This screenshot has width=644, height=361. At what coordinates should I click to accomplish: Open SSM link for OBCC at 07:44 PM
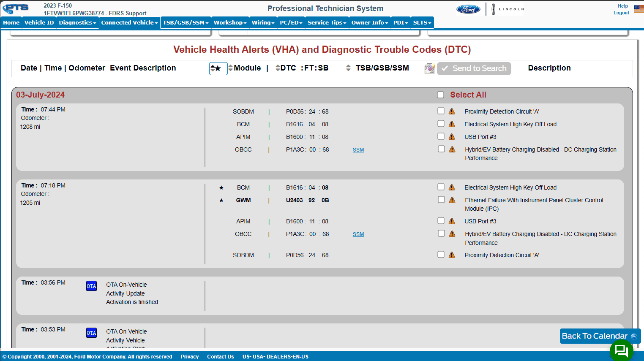[x=358, y=150]
